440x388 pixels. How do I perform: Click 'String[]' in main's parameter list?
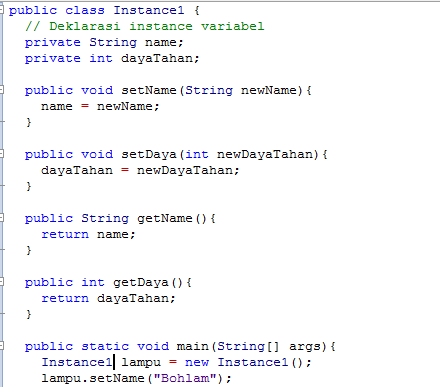pos(248,346)
